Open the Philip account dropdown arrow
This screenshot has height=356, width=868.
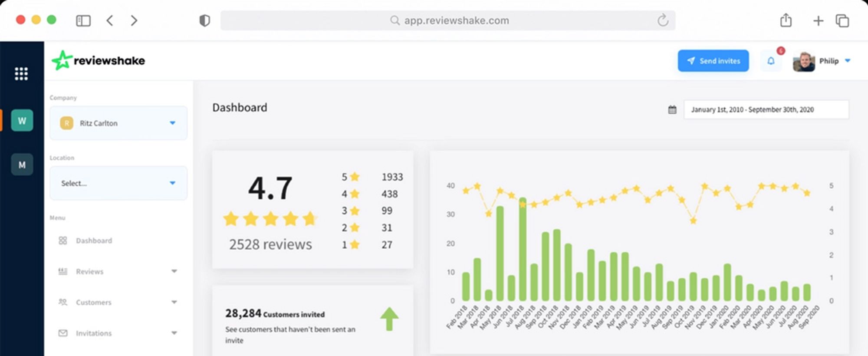[848, 61]
